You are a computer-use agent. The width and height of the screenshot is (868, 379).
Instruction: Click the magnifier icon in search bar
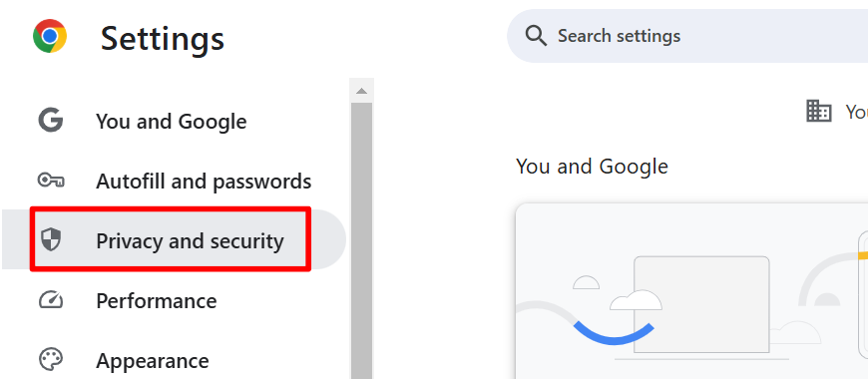click(536, 36)
